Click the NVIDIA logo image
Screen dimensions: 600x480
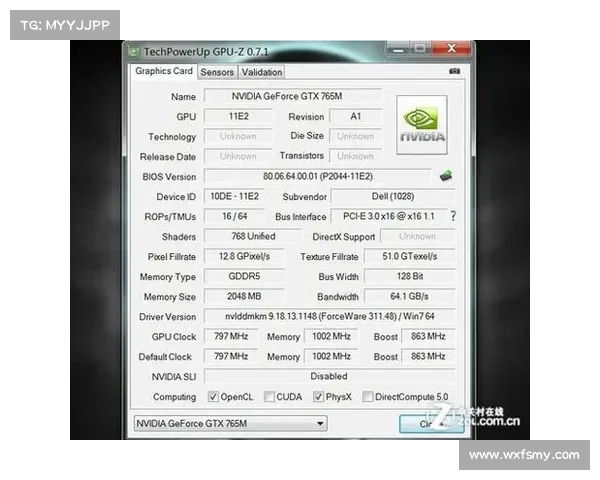[422, 125]
